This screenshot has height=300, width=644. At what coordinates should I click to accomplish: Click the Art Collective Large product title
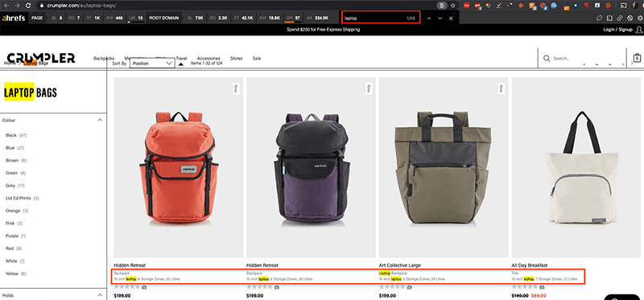[399, 265]
